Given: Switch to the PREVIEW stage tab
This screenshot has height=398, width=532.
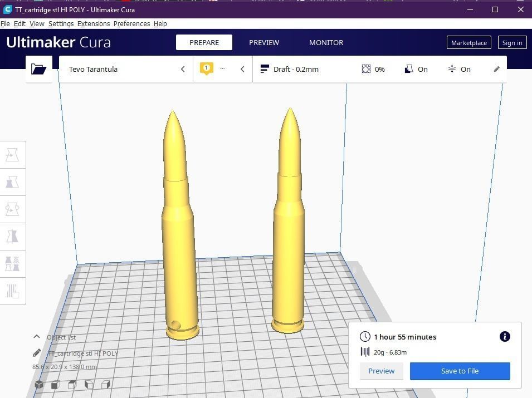Looking at the screenshot, I should point(264,42).
